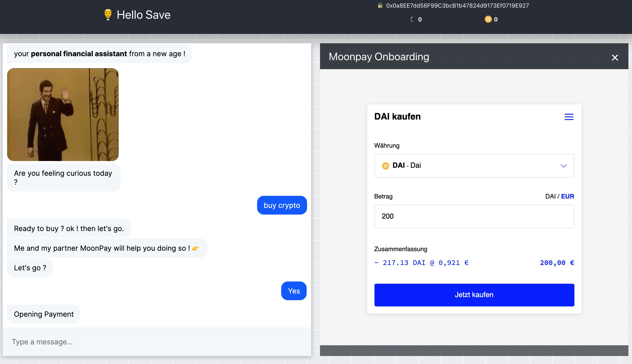Click the Yes confirmation button
The height and width of the screenshot is (364, 632).
point(293,291)
